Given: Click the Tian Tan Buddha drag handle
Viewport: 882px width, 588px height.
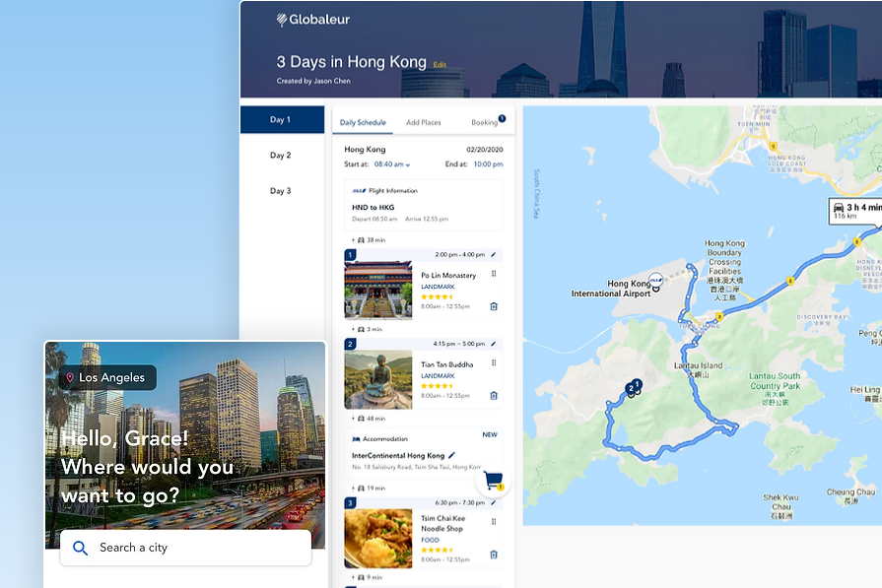Looking at the screenshot, I should click(494, 363).
